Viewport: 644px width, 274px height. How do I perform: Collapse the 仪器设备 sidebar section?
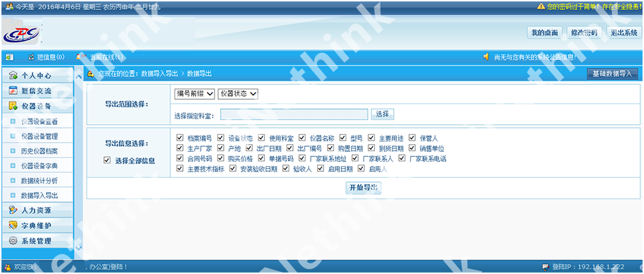click(x=37, y=106)
